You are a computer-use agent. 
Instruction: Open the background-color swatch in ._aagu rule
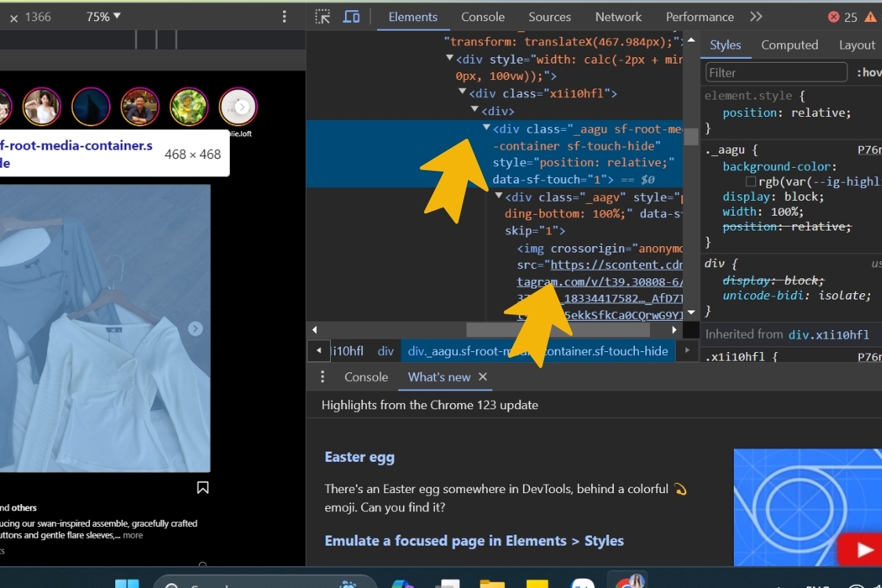tap(750, 182)
